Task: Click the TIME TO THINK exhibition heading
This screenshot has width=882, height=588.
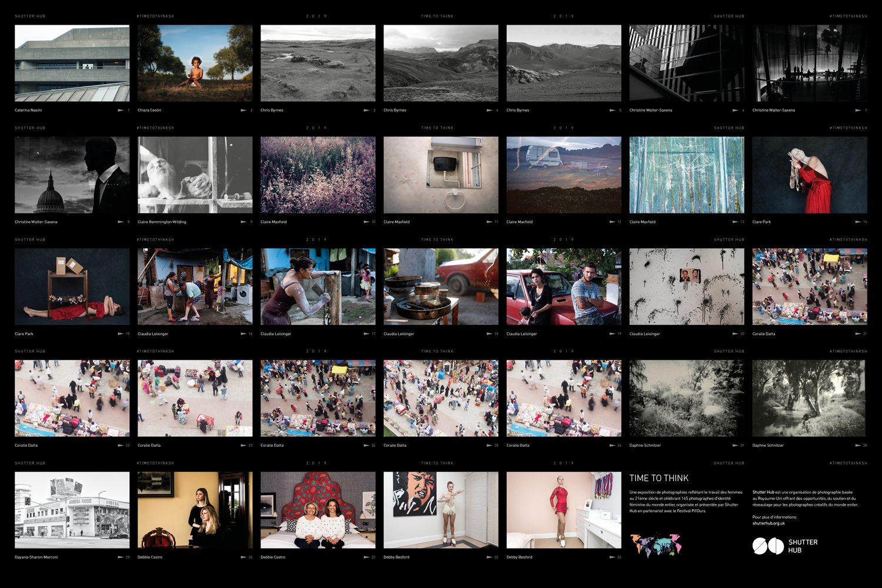Action: (x=659, y=478)
